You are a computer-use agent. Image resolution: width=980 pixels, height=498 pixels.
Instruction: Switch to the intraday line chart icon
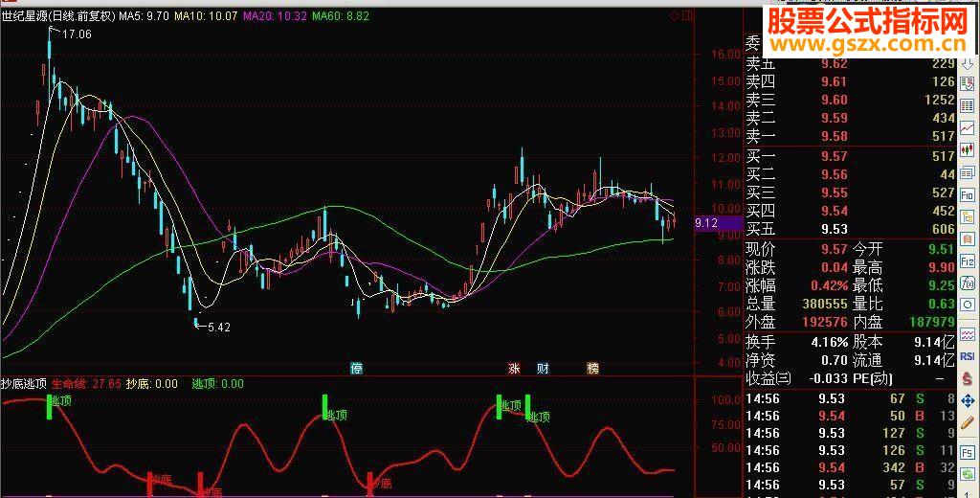point(968,127)
